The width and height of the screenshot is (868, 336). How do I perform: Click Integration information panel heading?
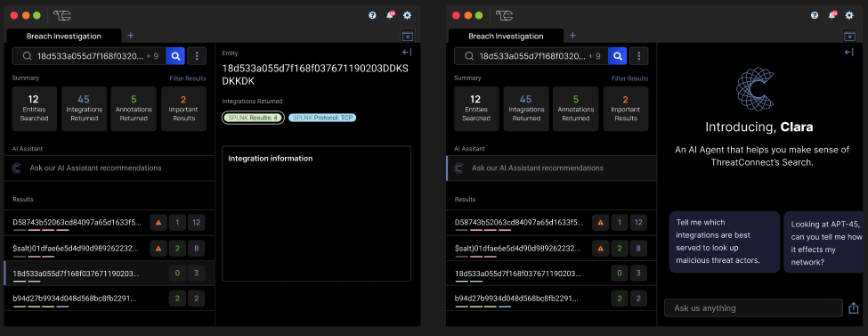tap(271, 159)
